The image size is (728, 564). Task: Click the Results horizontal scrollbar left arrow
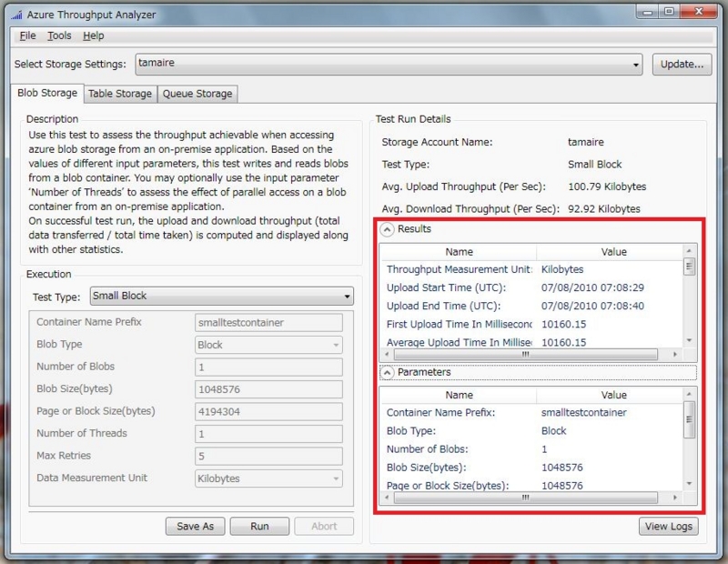[x=387, y=355]
